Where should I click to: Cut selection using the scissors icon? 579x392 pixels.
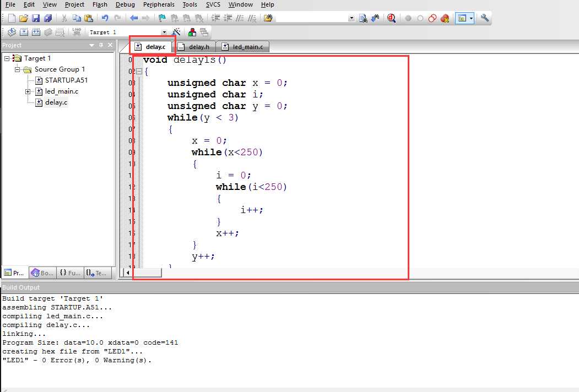64,18
